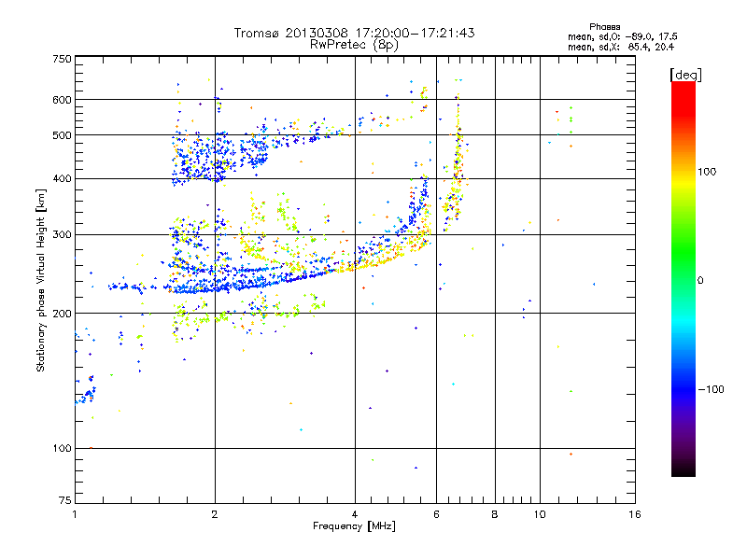Screen dimensions: 747x560
Task: Click the frequency axis tick label 8
Action: click(x=495, y=514)
